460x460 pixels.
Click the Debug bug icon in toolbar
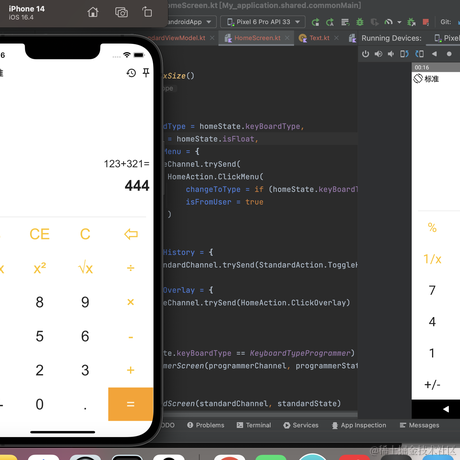pyautogui.click(x=360, y=22)
